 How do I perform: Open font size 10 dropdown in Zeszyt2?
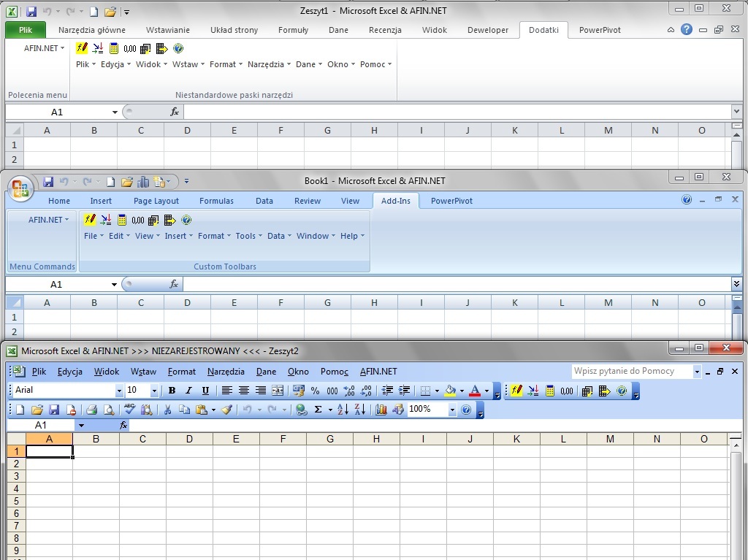(154, 391)
